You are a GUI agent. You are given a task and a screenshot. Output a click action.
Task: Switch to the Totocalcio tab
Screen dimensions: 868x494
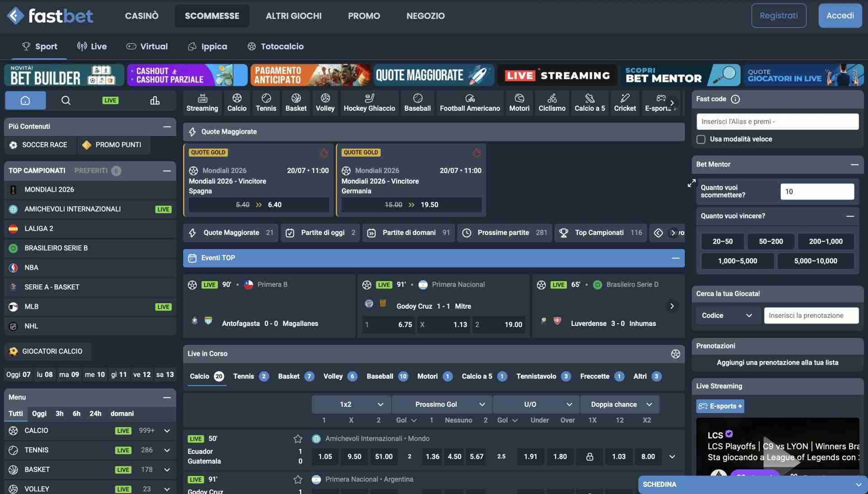pos(275,47)
